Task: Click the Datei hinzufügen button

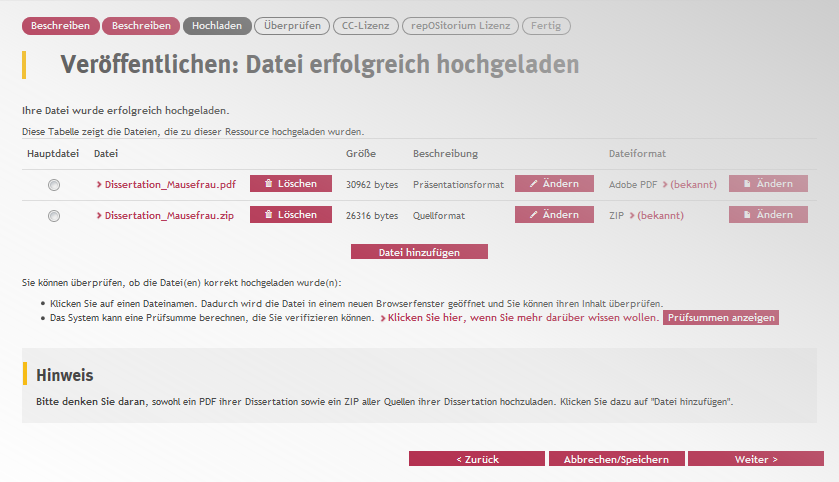Action: [420, 252]
